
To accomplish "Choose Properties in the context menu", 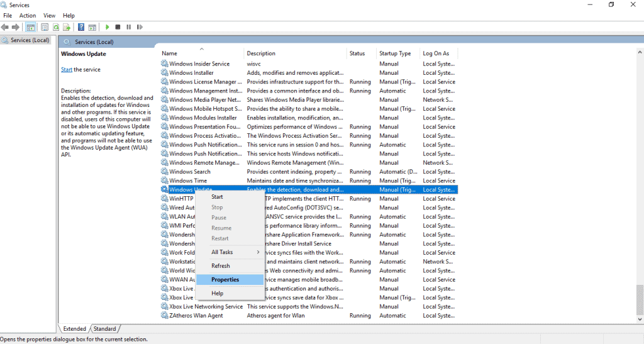I will [230, 280].
